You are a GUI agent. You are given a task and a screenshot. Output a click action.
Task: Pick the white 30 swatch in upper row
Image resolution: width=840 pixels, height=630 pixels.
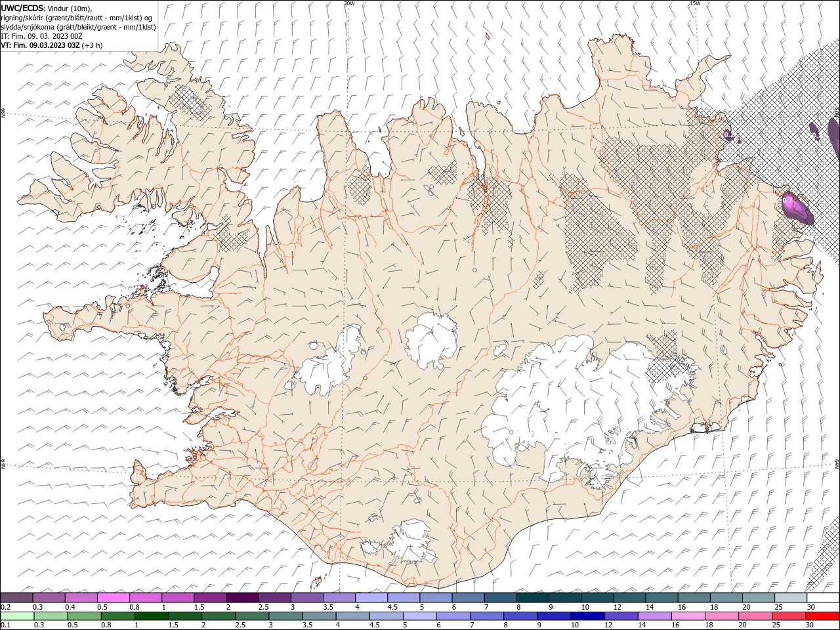click(823, 597)
